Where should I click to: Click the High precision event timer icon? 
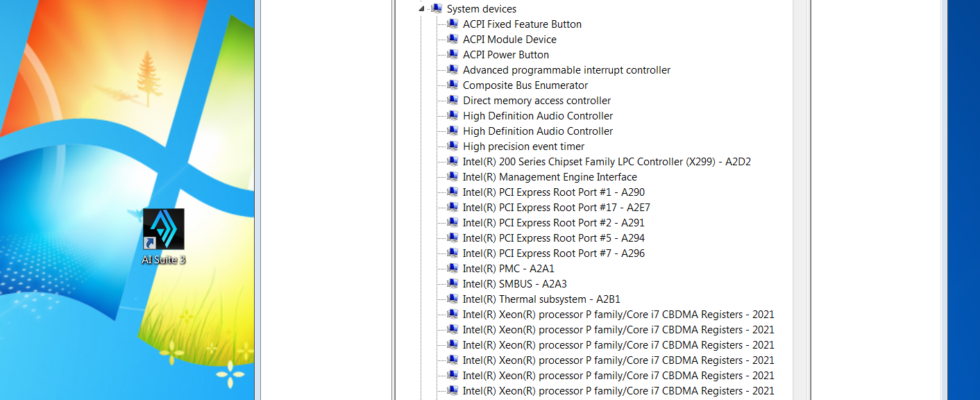pos(453,147)
